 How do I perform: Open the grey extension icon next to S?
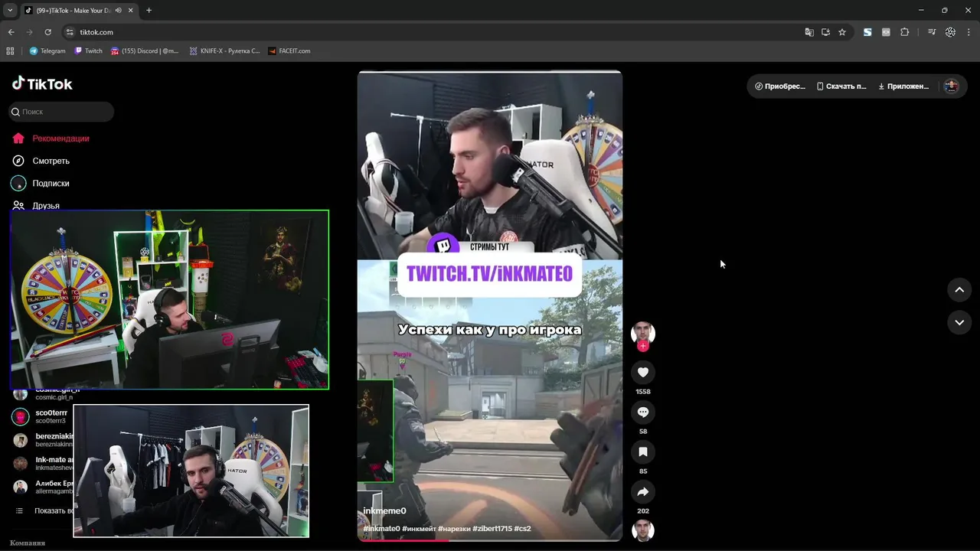tap(886, 32)
